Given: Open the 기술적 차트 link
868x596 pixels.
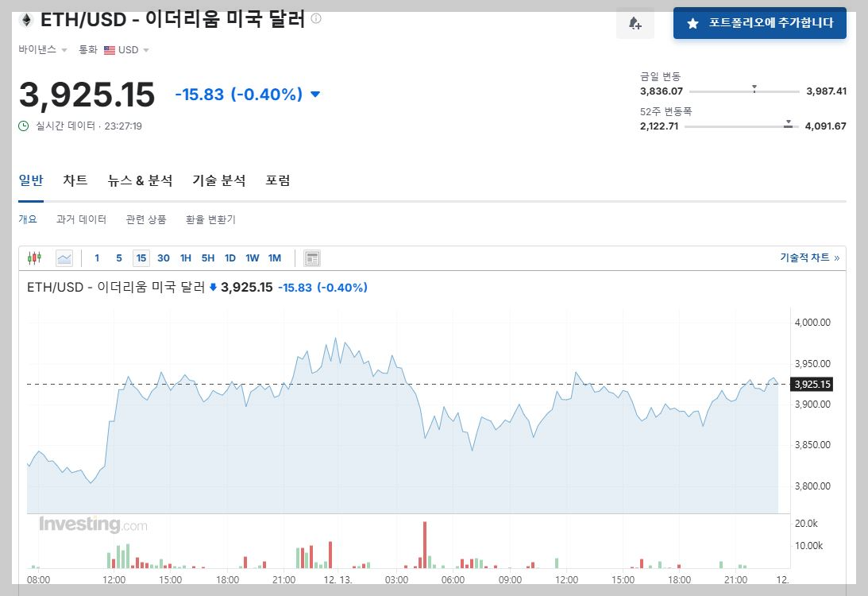Looking at the screenshot, I should point(810,257).
